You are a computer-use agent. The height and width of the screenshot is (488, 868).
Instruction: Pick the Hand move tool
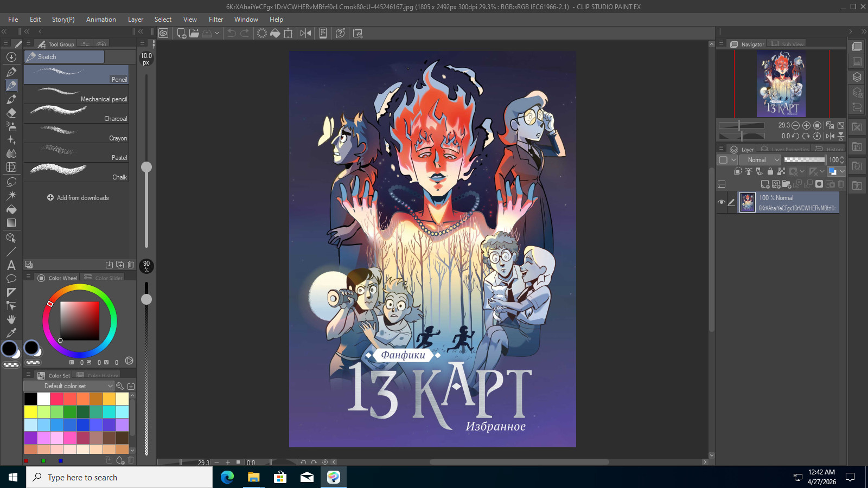pos(11,319)
